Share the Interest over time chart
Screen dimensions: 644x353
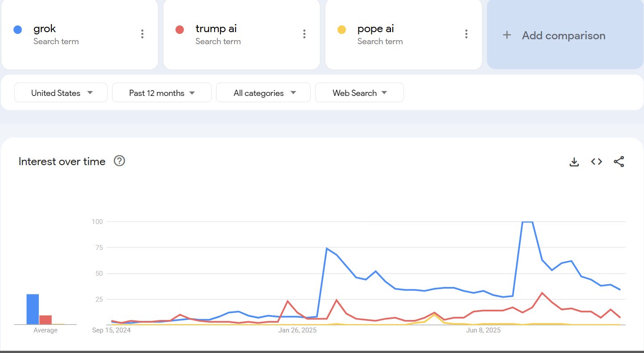[x=619, y=162]
